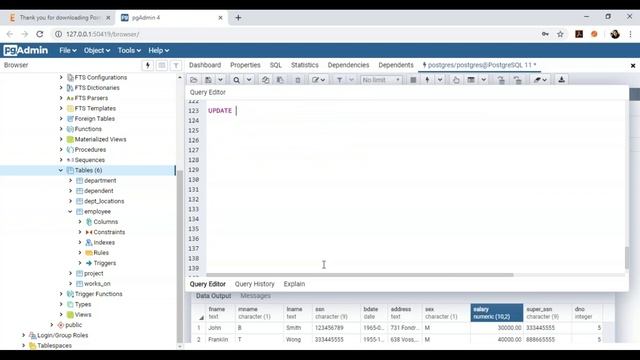Switch to the SQL tab

coord(276,65)
